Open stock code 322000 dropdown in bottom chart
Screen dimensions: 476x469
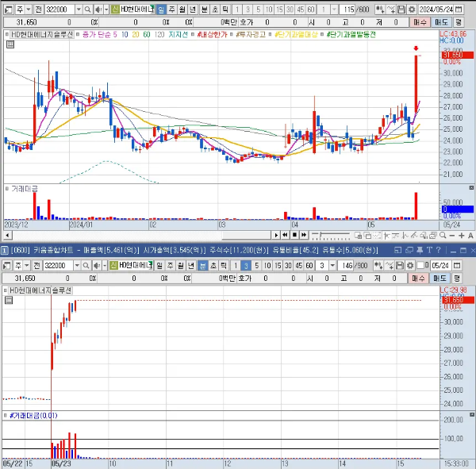[77, 266]
